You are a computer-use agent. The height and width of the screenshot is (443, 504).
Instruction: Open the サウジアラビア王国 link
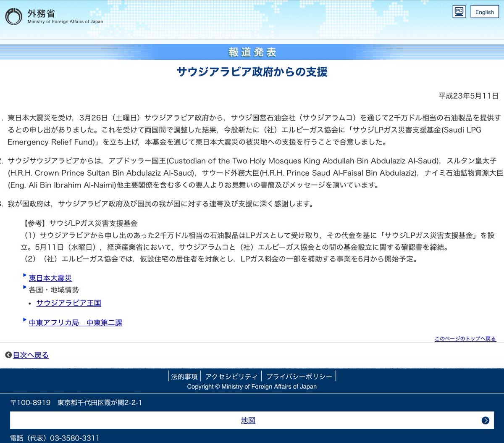(x=69, y=303)
